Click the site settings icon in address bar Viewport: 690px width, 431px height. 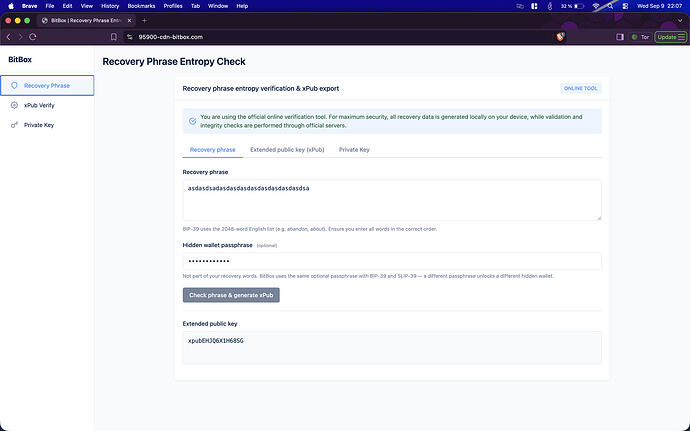click(129, 37)
